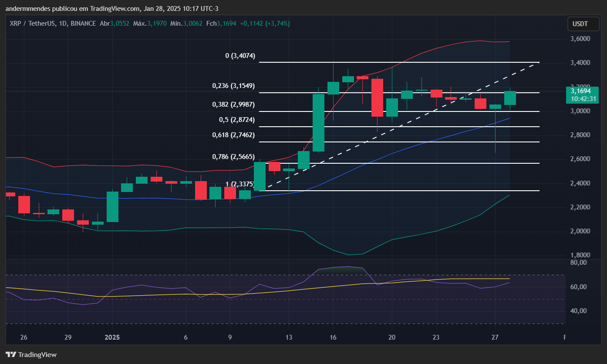Click the latest green candle of January 28
This screenshot has height=364, width=607.
(510, 98)
